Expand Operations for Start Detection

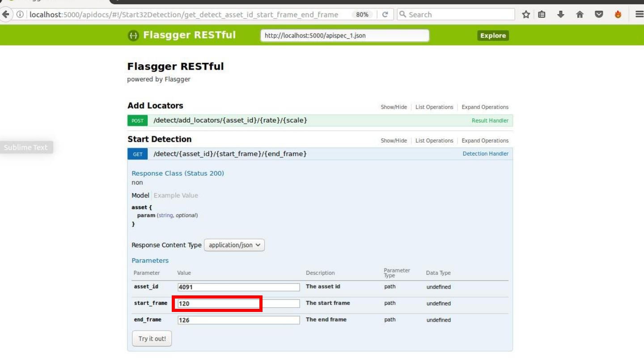point(485,141)
